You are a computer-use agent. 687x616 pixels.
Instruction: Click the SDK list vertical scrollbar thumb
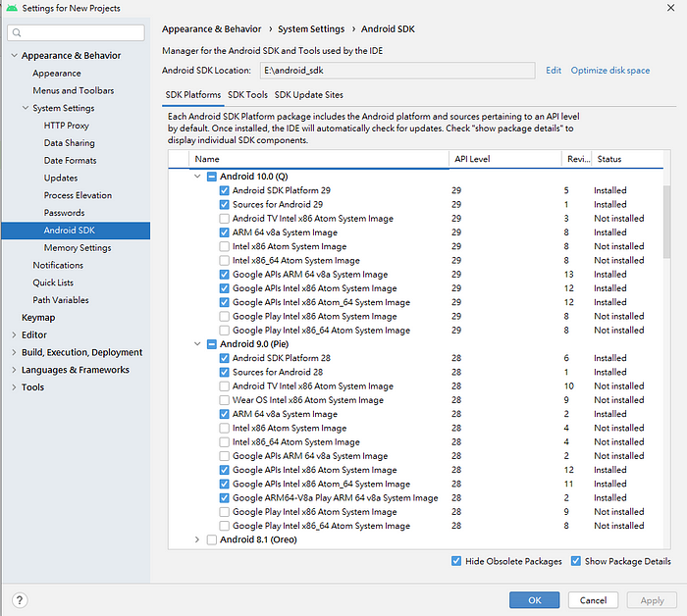pos(666,222)
